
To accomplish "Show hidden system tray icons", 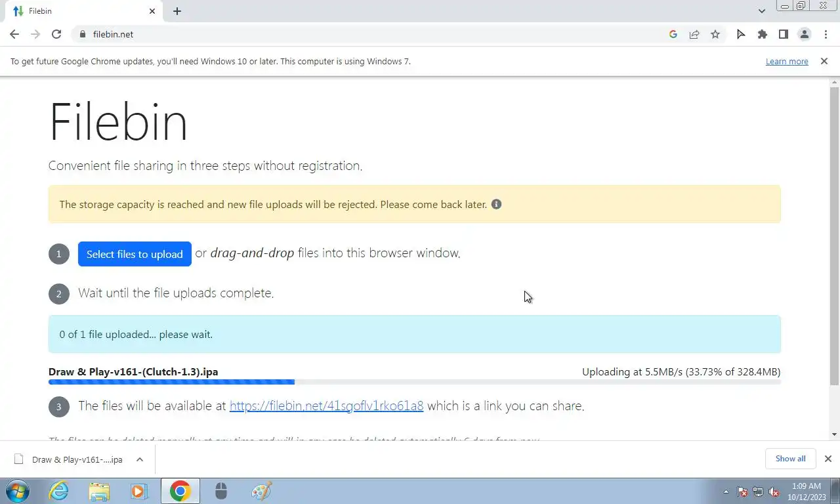I will (726, 492).
